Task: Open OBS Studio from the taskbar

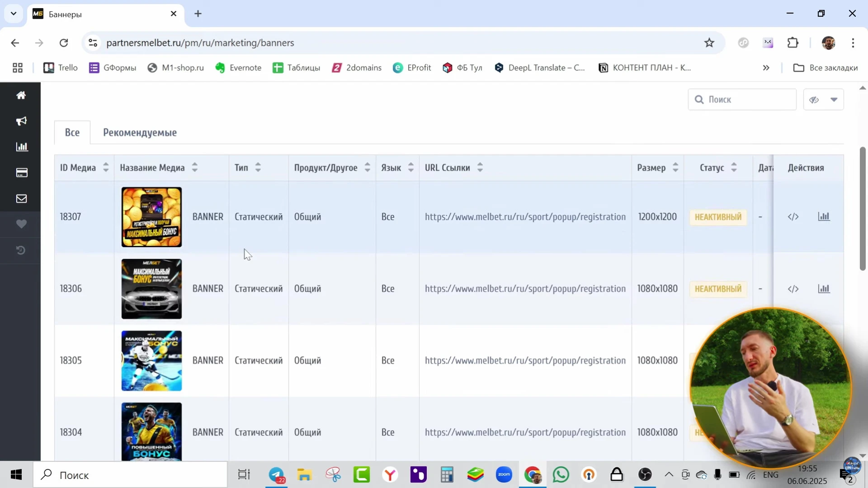Action: 645,475
